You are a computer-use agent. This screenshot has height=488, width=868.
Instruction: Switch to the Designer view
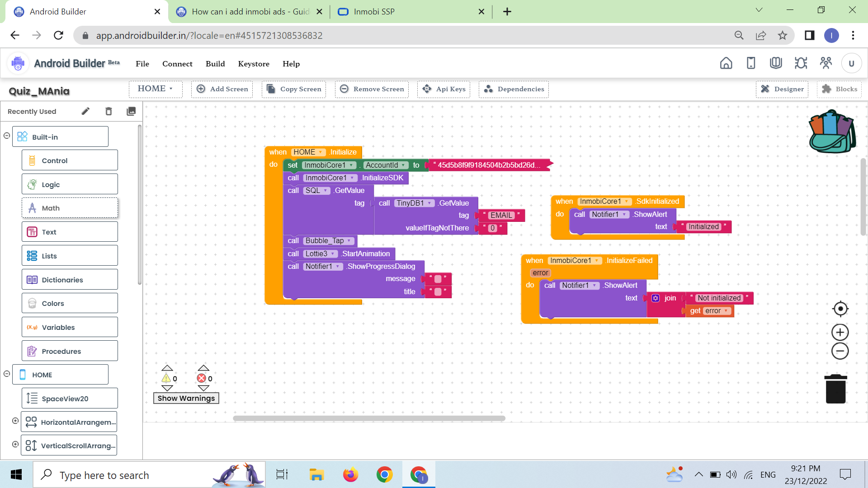pyautogui.click(x=782, y=89)
